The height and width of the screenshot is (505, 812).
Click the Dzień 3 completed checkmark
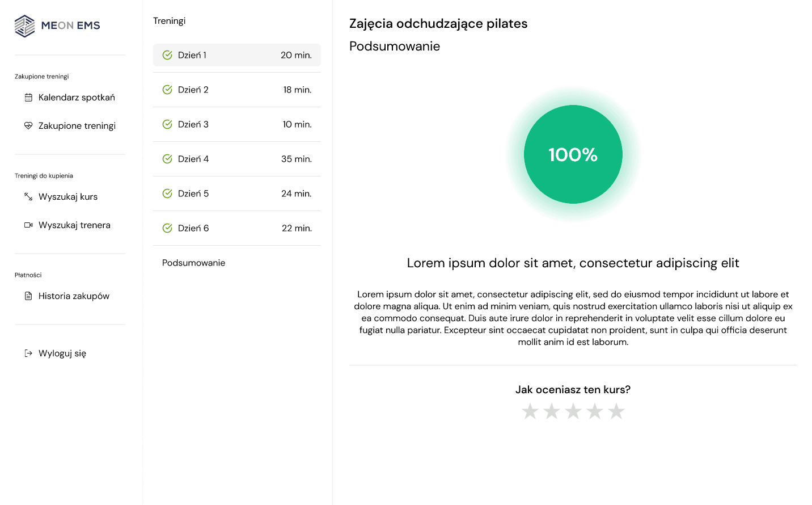point(167,124)
